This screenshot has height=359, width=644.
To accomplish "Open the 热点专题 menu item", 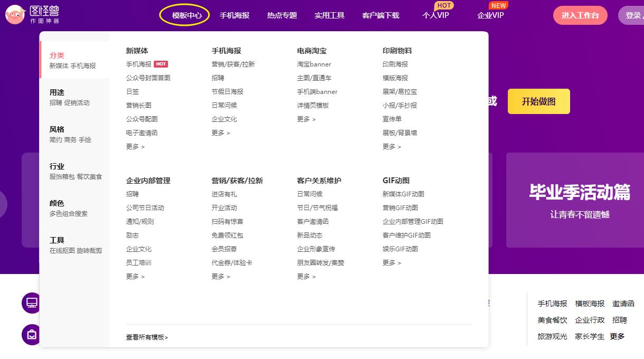I will [x=282, y=15].
